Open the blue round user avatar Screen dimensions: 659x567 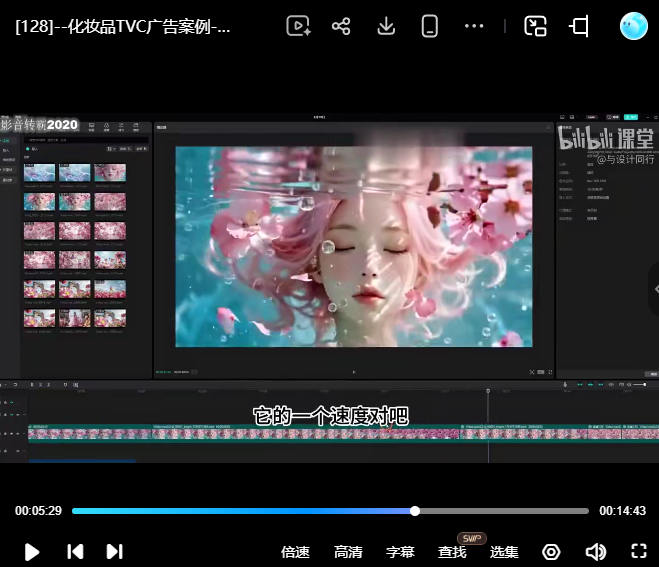[634, 26]
